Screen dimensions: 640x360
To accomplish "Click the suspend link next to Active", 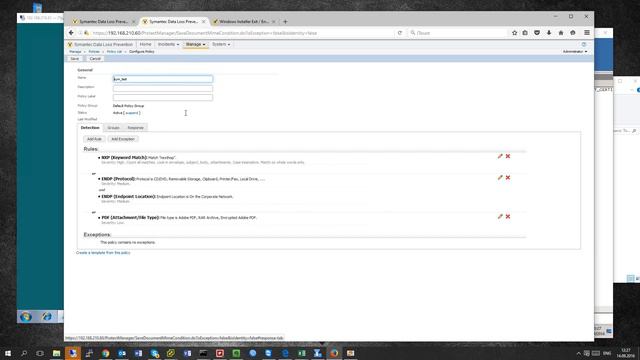I will pos(132,113).
